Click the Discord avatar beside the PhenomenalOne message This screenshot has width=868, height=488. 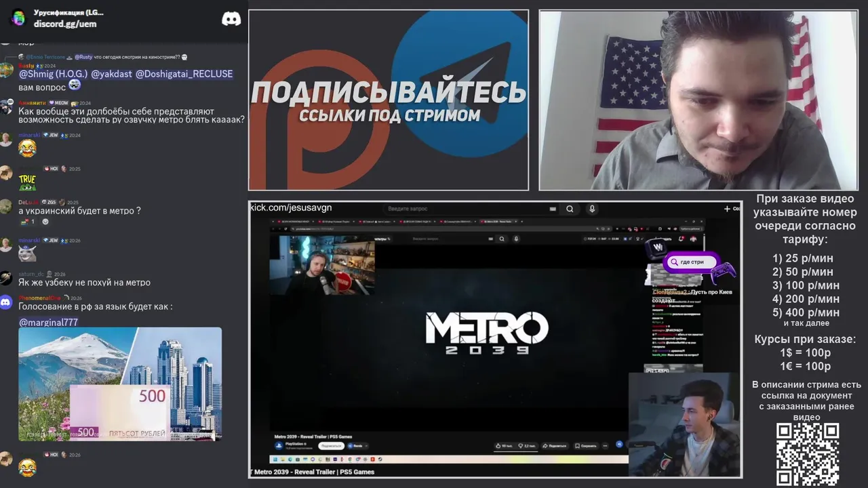click(6, 302)
